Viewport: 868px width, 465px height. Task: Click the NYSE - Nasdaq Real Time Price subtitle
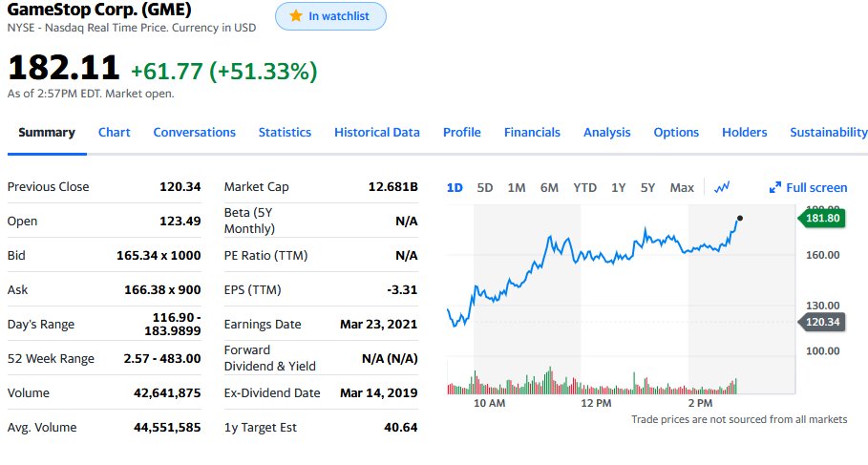coord(132,28)
